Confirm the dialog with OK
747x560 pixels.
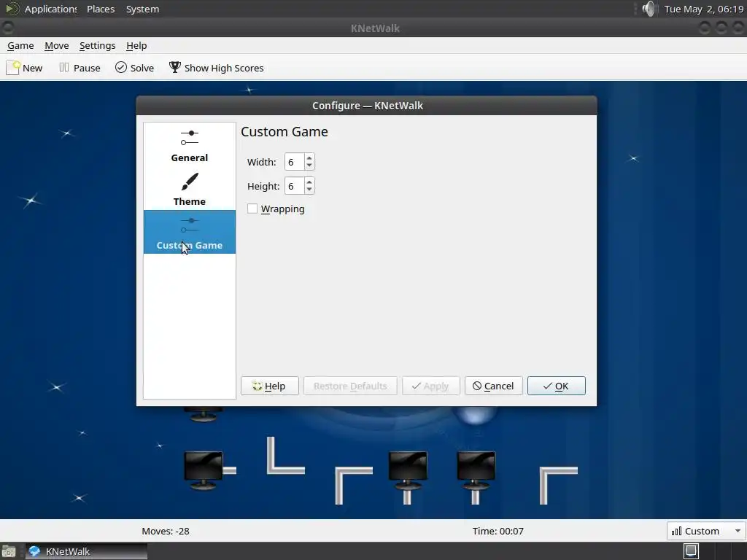[557, 386]
